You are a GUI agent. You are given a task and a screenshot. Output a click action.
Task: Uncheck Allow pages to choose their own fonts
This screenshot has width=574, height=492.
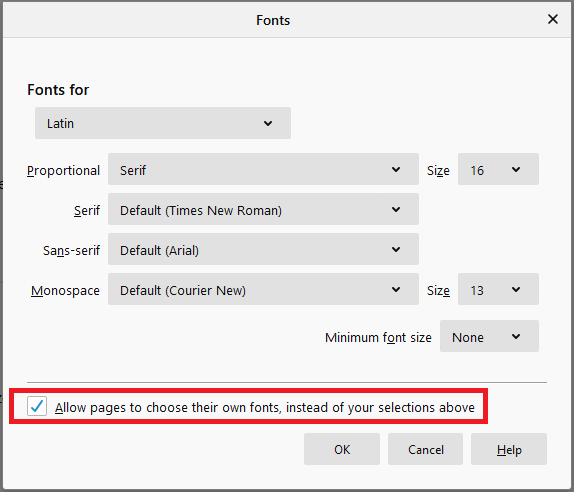pyautogui.click(x=37, y=406)
